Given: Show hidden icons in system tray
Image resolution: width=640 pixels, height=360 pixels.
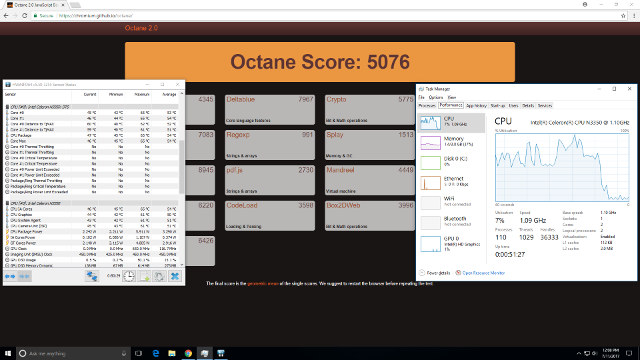Looking at the screenshot, I should 578,353.
